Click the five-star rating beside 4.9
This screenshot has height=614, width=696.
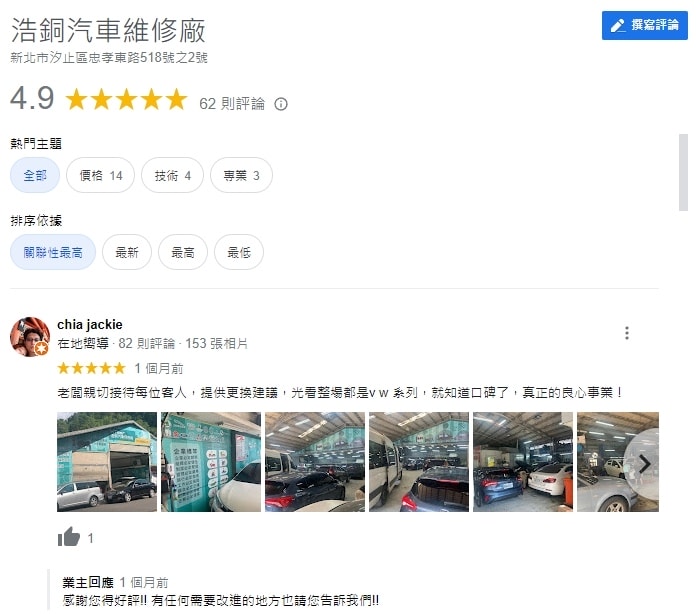click(x=127, y=99)
